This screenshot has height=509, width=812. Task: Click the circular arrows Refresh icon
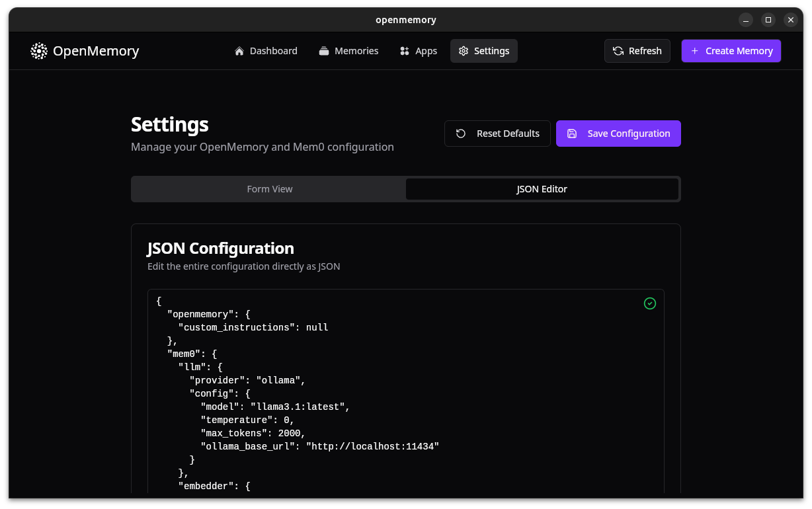[x=618, y=51]
